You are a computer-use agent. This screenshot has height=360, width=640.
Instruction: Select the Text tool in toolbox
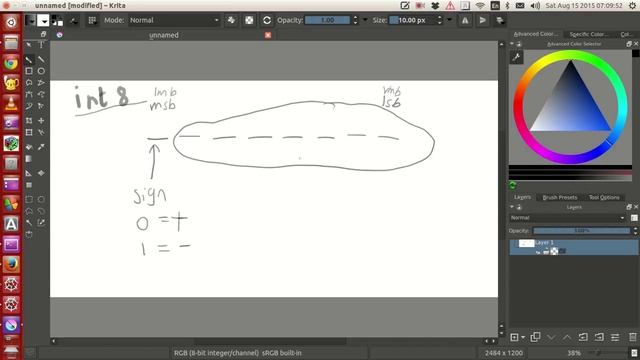point(41,44)
